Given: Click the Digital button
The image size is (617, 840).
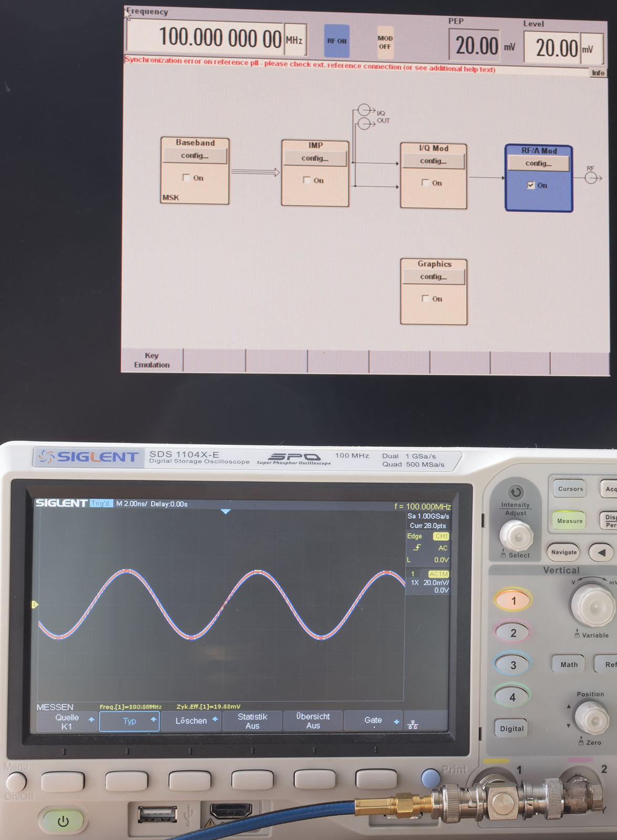Looking at the screenshot, I should pyautogui.click(x=512, y=729).
